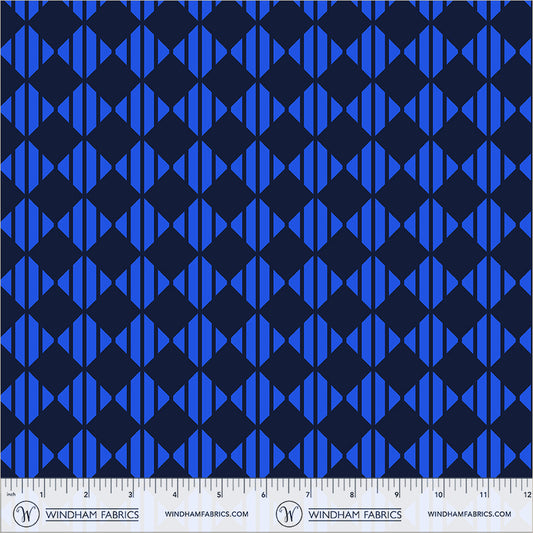
Task: Open the left WINDHAMFABRICS.COM web address
Action: click(206, 514)
